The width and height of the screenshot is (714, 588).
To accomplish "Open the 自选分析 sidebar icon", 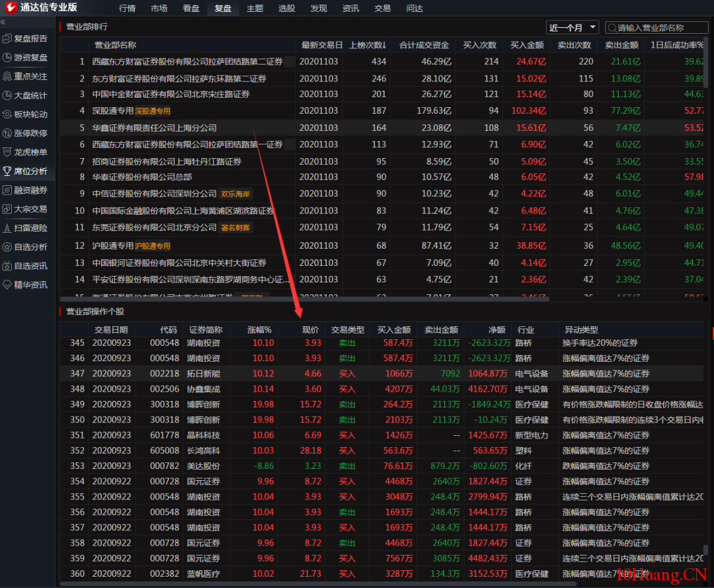I will click(7, 247).
